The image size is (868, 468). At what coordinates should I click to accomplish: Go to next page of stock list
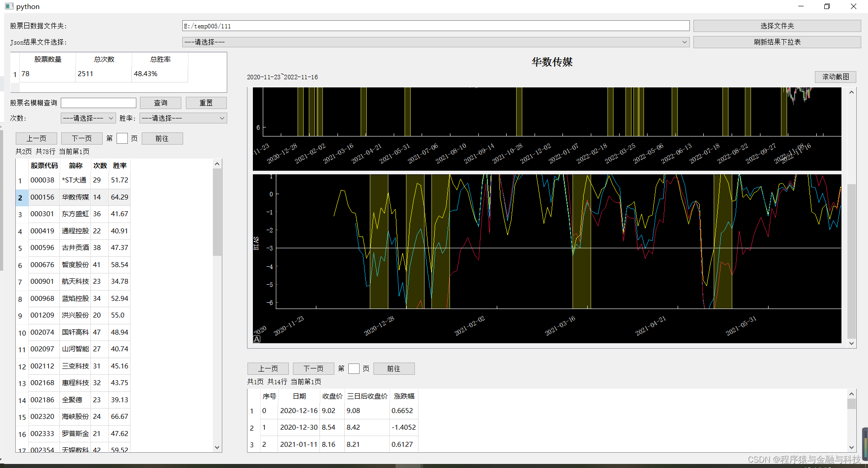point(81,138)
